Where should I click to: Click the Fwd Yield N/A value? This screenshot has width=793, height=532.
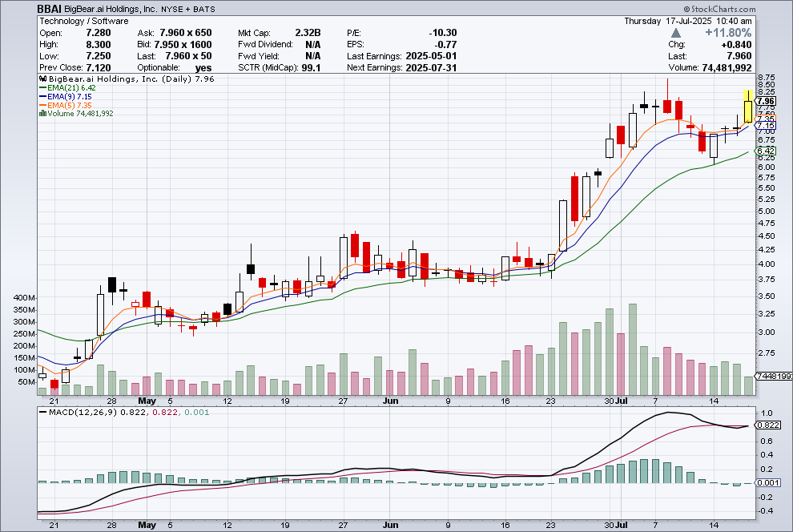pos(313,56)
